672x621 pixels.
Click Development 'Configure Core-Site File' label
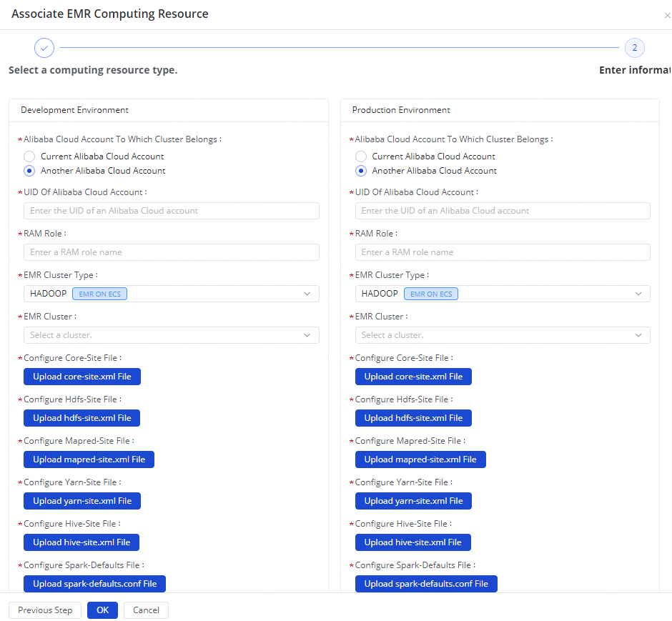(72, 358)
